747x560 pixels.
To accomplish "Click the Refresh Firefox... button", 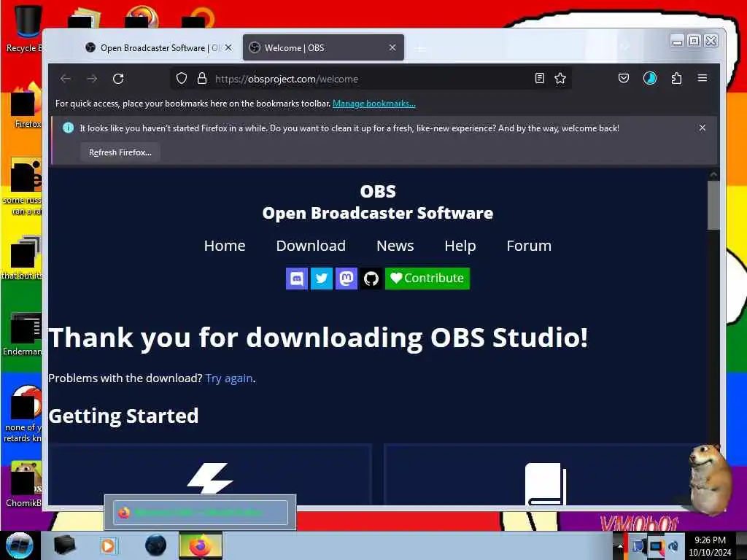I will [120, 152].
